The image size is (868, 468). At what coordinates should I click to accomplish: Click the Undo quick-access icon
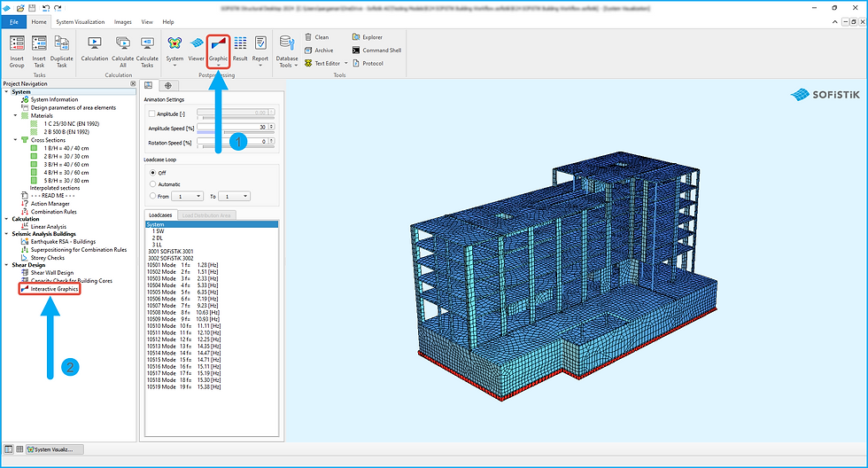[x=46, y=8]
